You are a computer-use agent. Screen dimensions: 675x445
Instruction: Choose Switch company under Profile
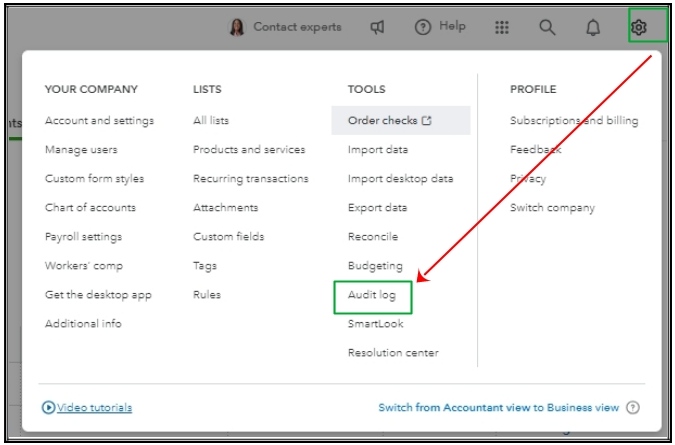click(x=552, y=208)
